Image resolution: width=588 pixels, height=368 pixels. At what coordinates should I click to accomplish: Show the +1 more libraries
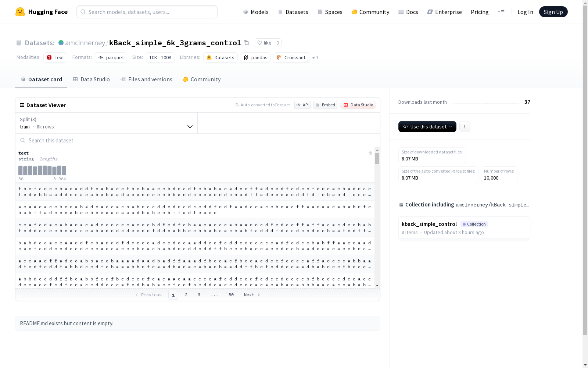(x=315, y=57)
